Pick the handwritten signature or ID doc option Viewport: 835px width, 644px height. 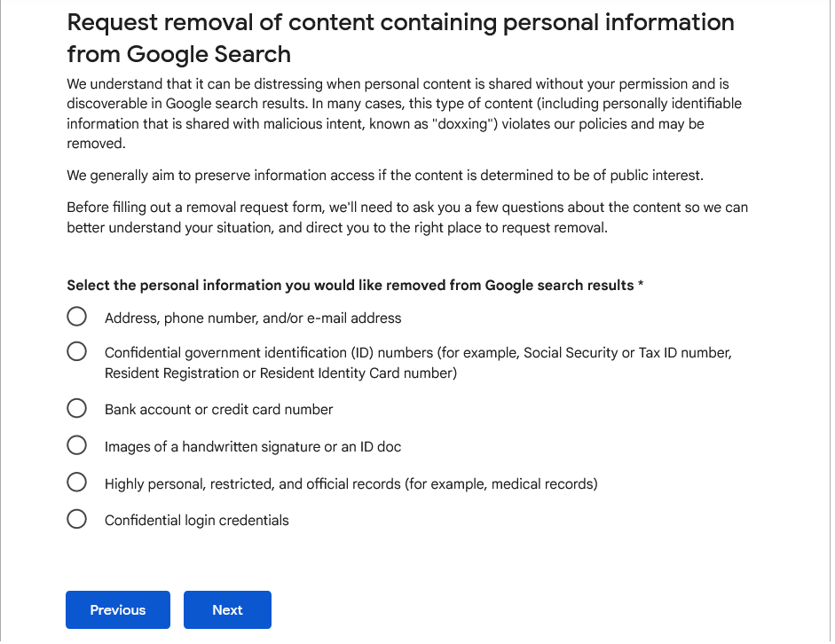coord(76,444)
